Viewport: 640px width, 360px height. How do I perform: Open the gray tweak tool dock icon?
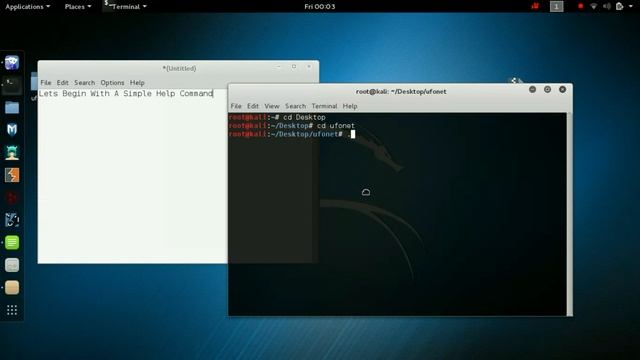point(12,265)
